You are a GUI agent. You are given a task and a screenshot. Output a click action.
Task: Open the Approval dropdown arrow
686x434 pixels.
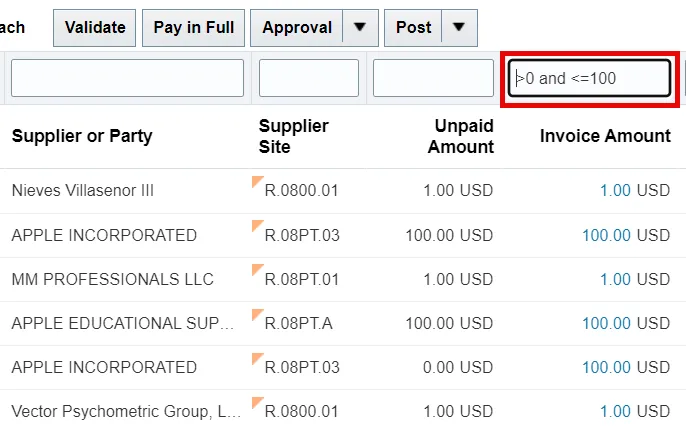coord(360,27)
